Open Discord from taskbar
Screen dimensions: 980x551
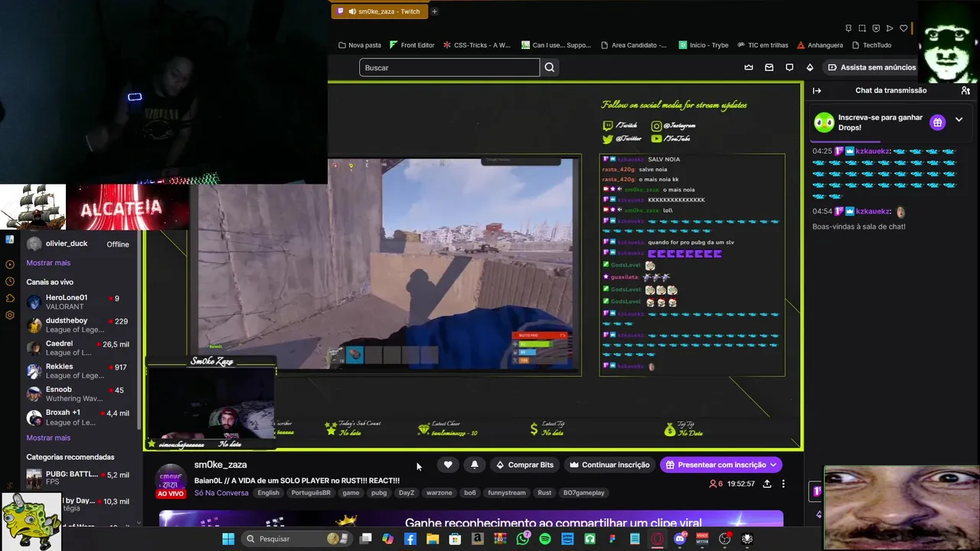[x=680, y=539]
